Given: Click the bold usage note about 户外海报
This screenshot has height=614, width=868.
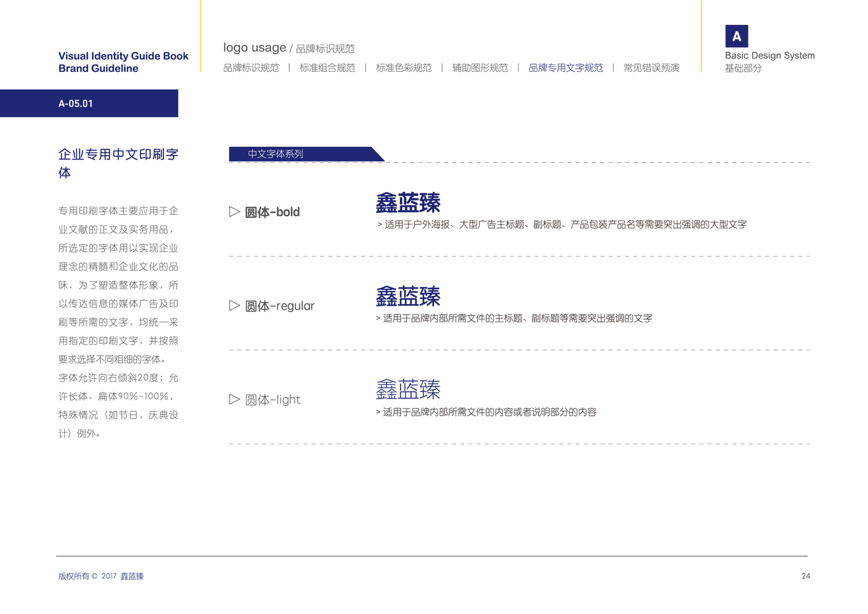Looking at the screenshot, I should pyautogui.click(x=562, y=224).
